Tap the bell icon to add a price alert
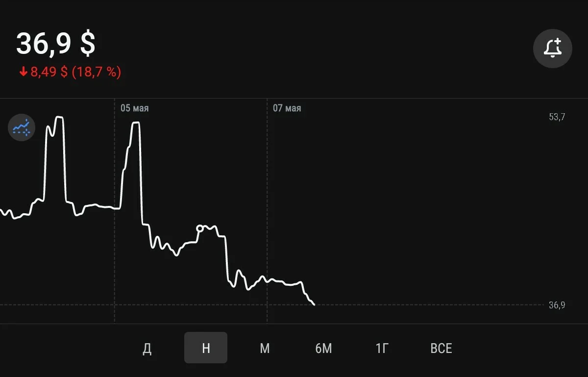Screen dimensions: 588x377 coord(553,48)
